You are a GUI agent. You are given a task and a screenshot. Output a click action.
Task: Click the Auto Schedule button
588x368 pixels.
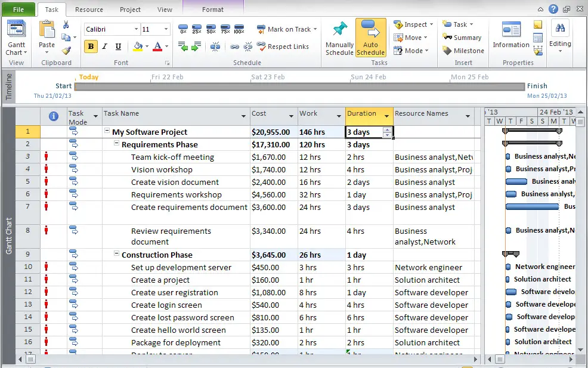click(x=370, y=38)
